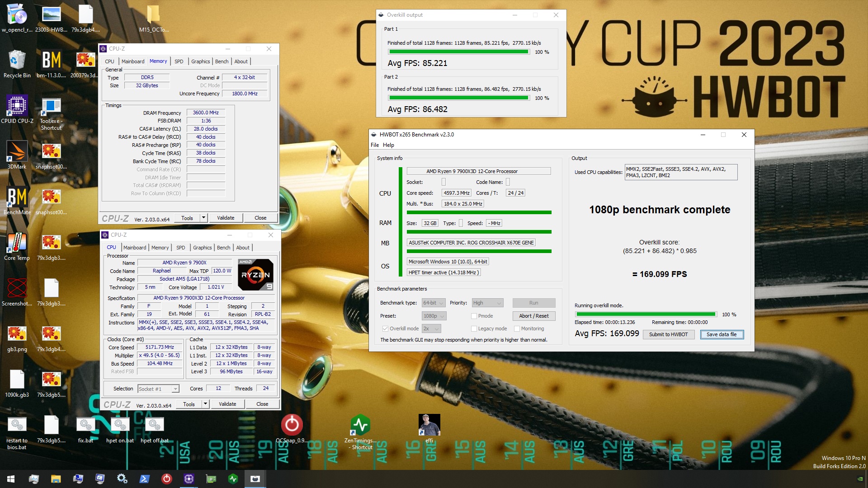This screenshot has height=488, width=868.
Task: Click the CPU-Z taskbar icon
Action: click(x=189, y=479)
